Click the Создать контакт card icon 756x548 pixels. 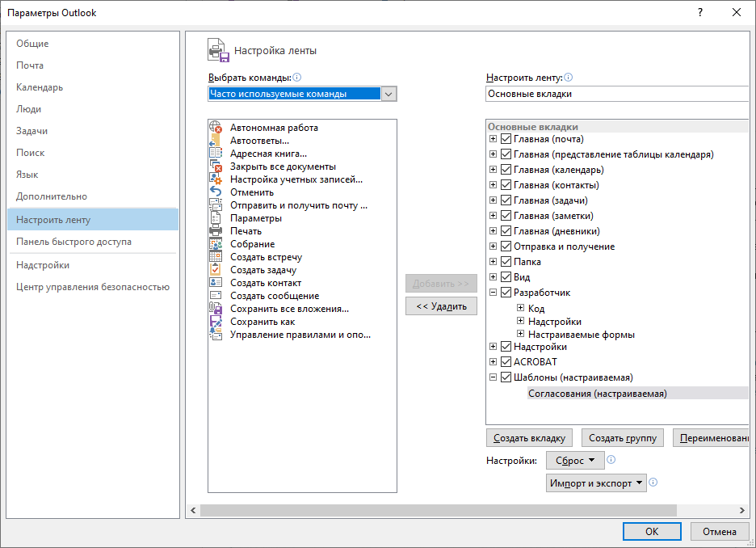[216, 283]
